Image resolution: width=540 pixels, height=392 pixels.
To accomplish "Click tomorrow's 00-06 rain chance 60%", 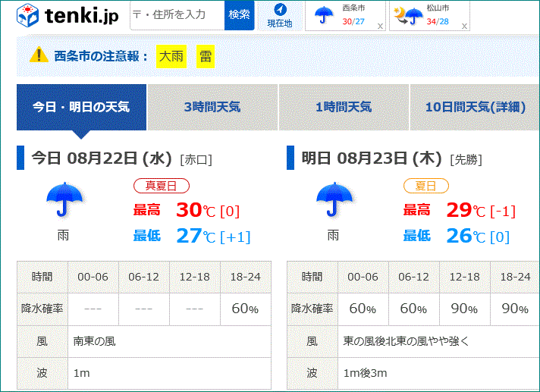I will pyautogui.click(x=363, y=309).
